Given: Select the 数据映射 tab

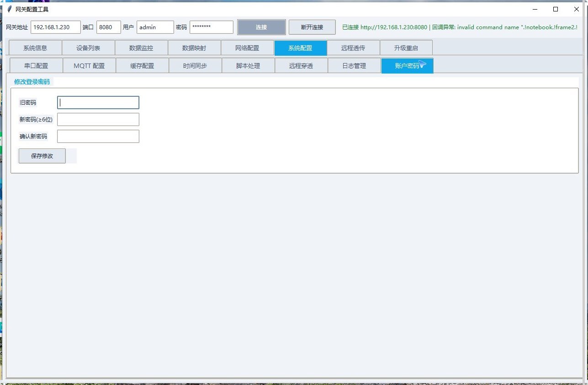Looking at the screenshot, I should coord(194,48).
